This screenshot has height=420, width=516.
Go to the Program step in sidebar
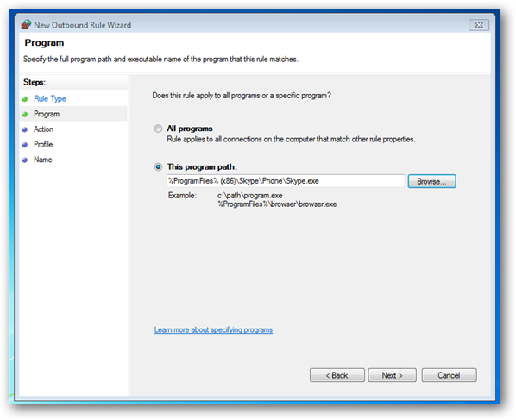point(47,114)
